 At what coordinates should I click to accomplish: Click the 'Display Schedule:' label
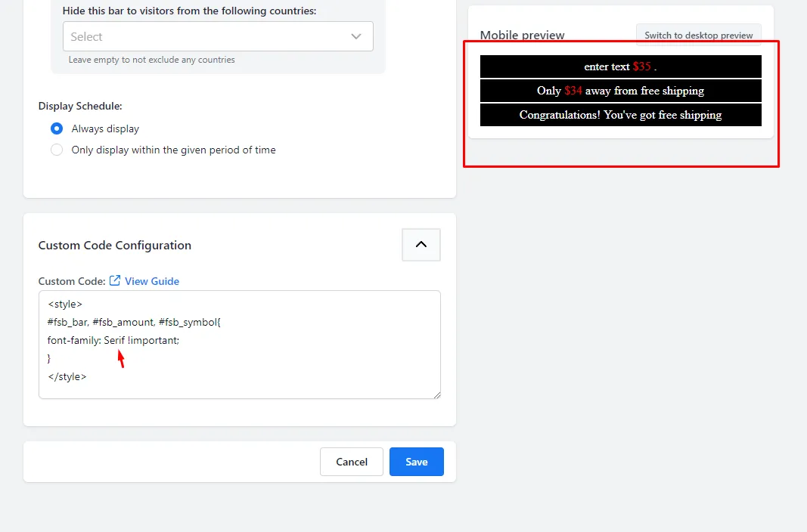click(80, 106)
